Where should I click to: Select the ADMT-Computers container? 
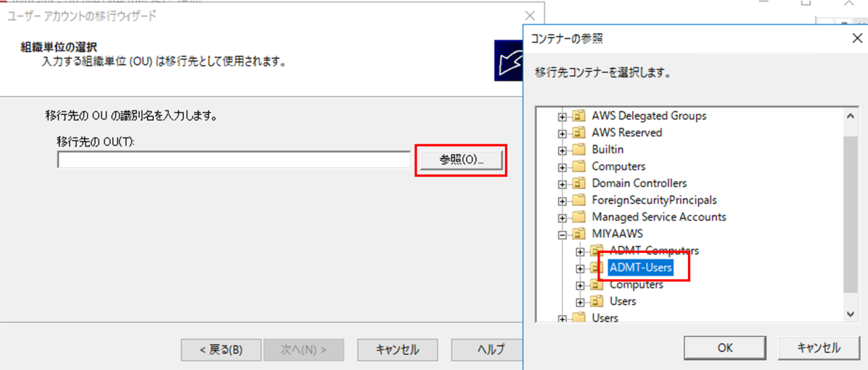coord(654,251)
